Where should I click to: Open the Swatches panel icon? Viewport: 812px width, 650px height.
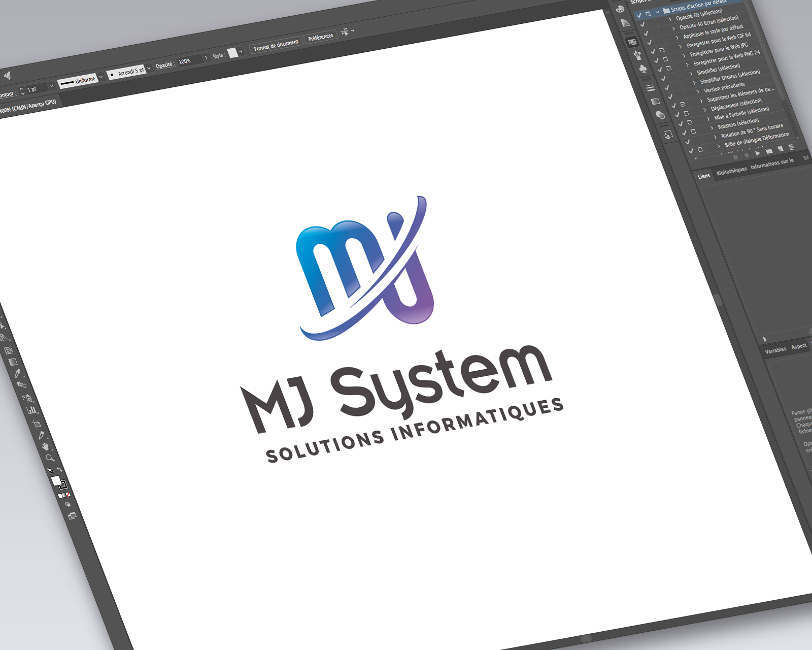click(x=632, y=42)
